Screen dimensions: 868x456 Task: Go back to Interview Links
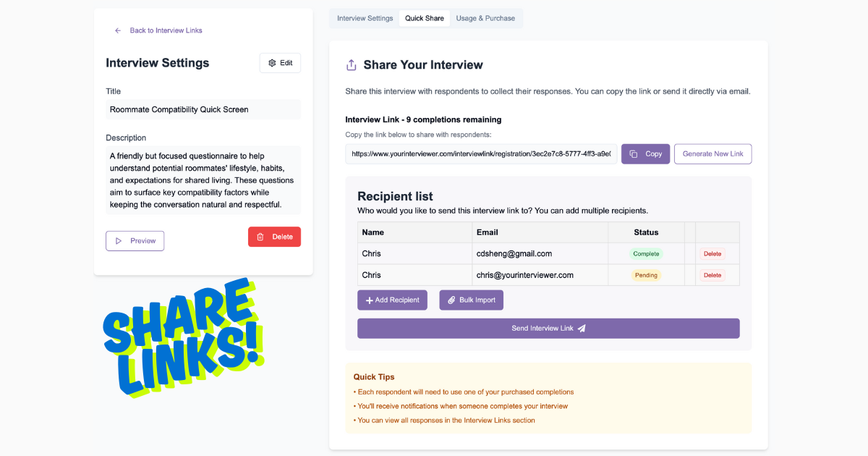point(166,30)
